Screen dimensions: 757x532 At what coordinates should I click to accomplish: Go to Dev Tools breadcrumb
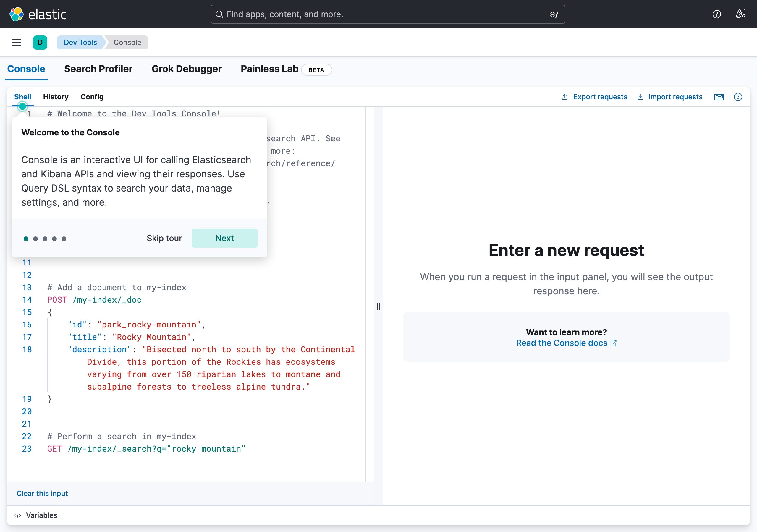80,43
